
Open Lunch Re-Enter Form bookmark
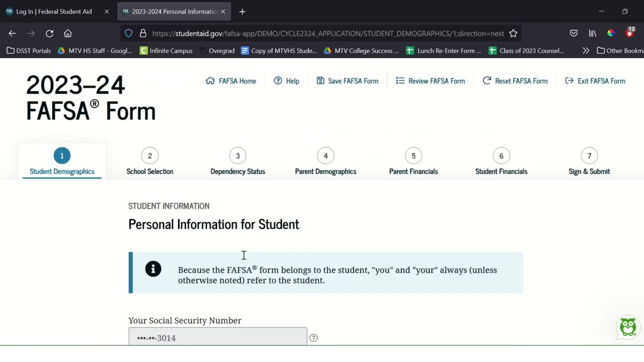pos(443,50)
